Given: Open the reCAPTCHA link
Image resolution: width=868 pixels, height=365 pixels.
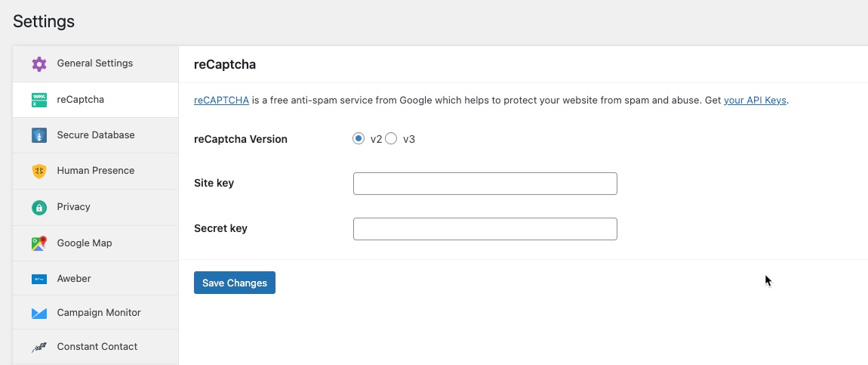Looking at the screenshot, I should 221,101.
